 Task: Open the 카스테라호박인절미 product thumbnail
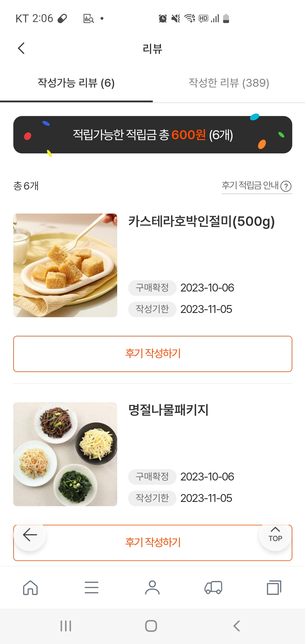pyautogui.click(x=65, y=265)
